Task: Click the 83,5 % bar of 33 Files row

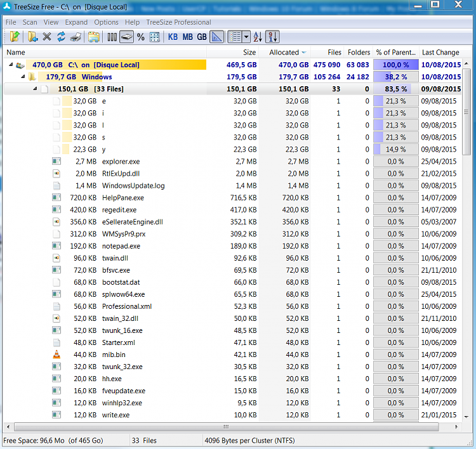Action: point(396,89)
